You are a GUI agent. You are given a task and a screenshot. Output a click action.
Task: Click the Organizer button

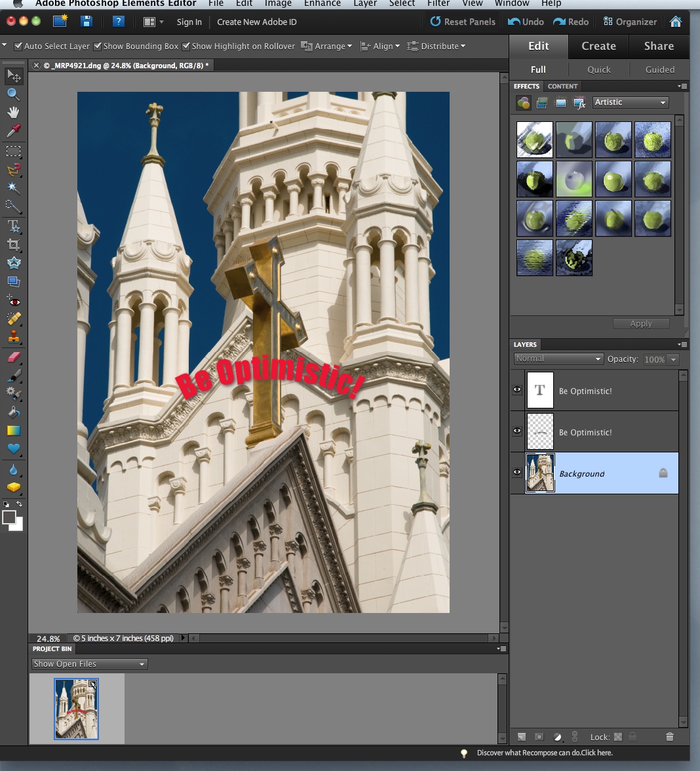[x=630, y=22]
